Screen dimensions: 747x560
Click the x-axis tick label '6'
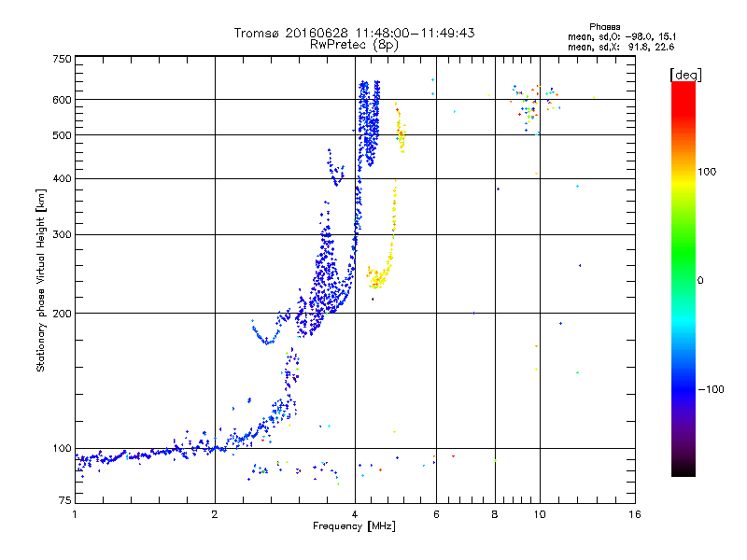pyautogui.click(x=436, y=514)
